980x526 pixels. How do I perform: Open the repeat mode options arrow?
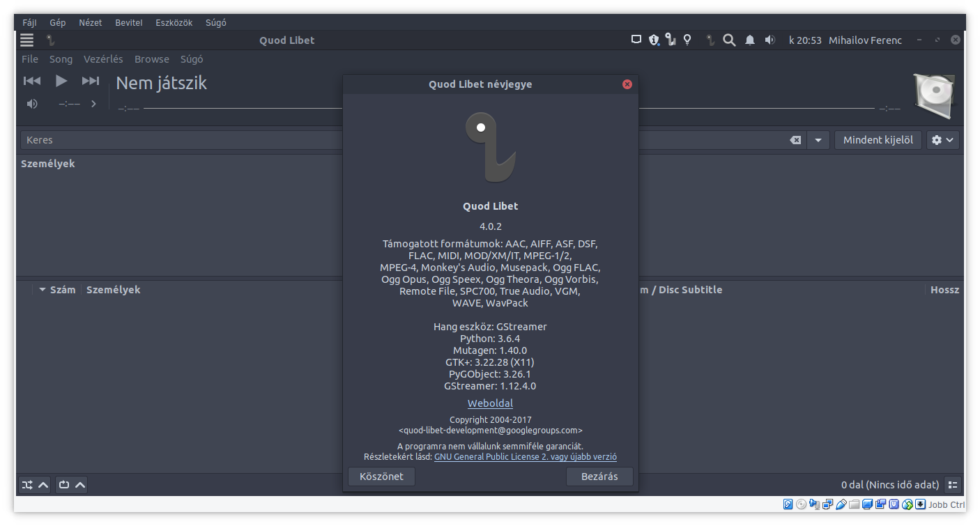pos(80,485)
